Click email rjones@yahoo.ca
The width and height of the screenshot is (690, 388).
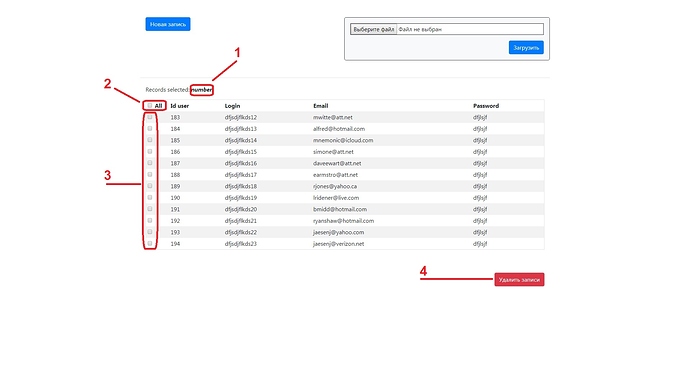click(x=335, y=186)
